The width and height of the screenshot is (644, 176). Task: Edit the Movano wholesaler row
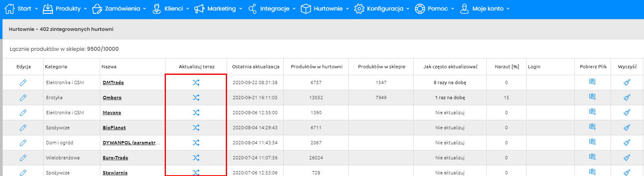point(23,113)
